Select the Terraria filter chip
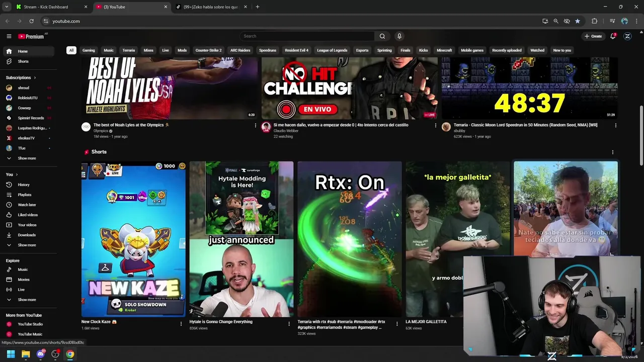Viewport: 644px width, 362px height. click(x=129, y=50)
